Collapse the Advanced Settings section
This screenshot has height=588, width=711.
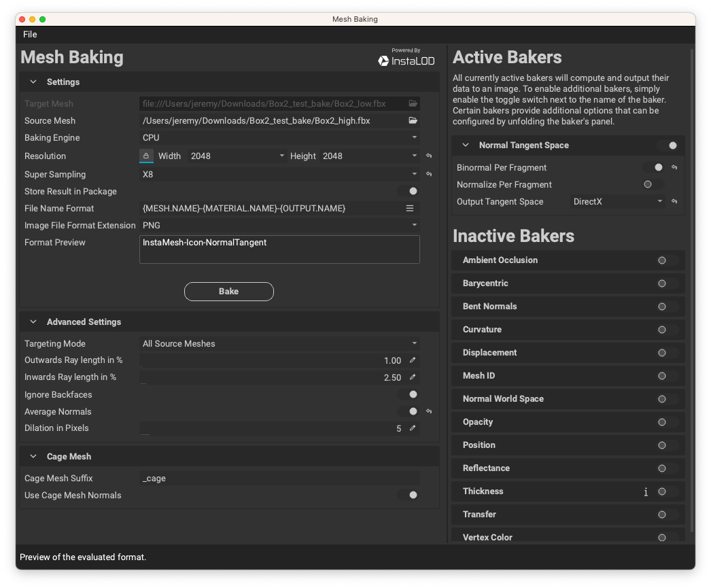[x=33, y=322]
